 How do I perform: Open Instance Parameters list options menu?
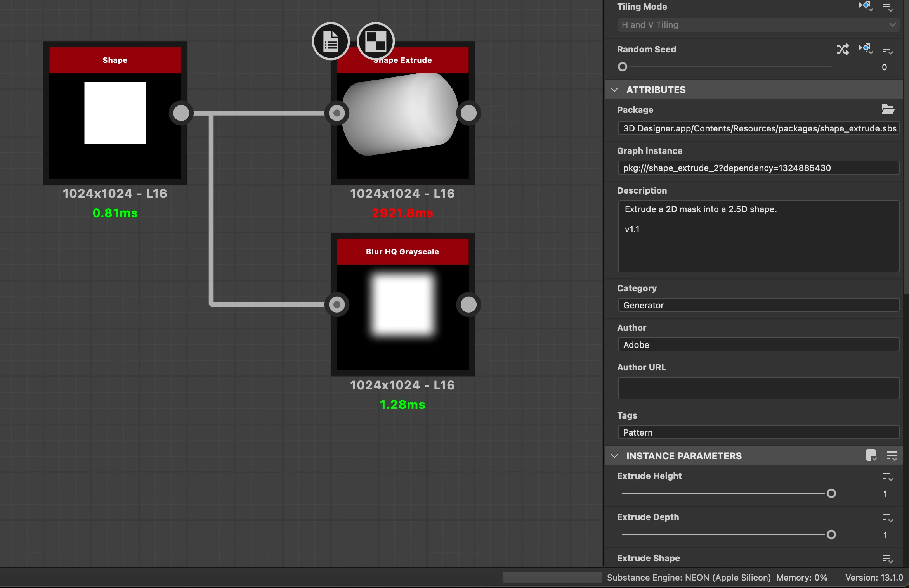coord(892,456)
